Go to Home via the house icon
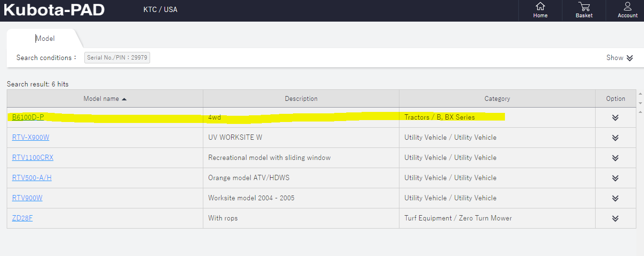The width and height of the screenshot is (644, 256). click(540, 10)
